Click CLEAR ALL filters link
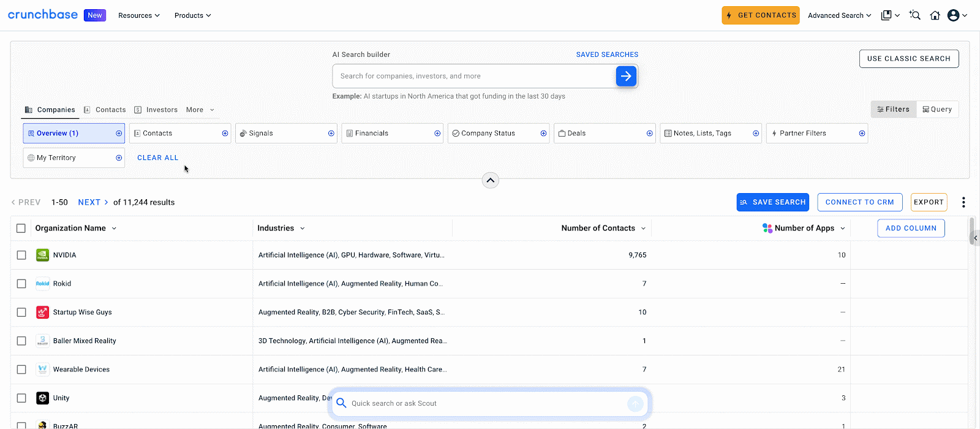 pyautogui.click(x=158, y=158)
